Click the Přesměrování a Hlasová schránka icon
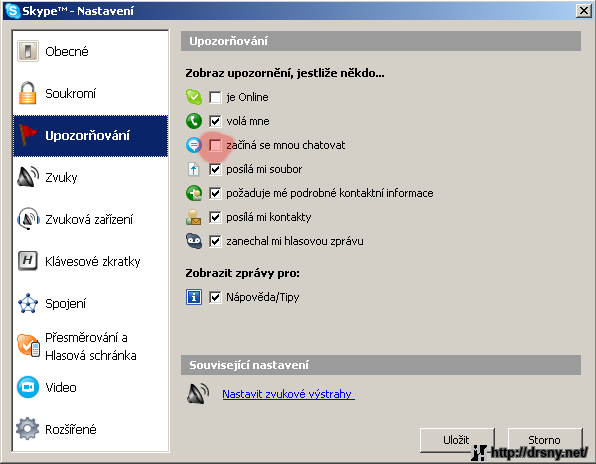The height and width of the screenshot is (464, 596). coord(29,345)
